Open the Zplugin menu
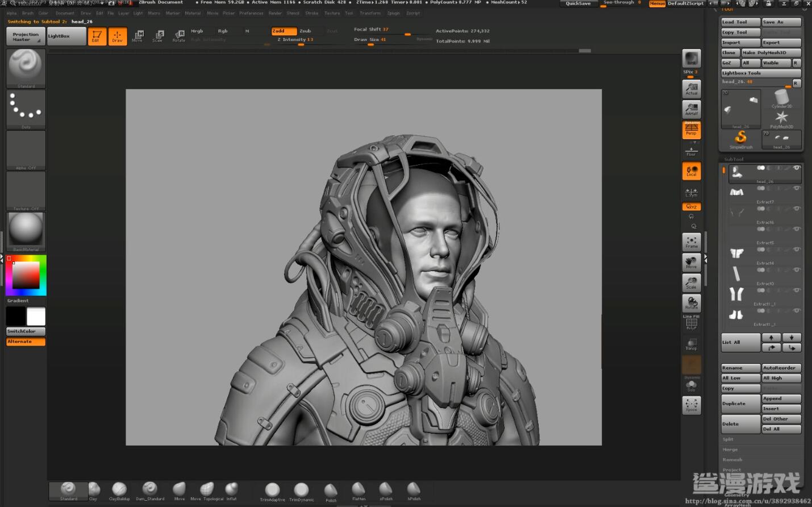 pyautogui.click(x=394, y=13)
